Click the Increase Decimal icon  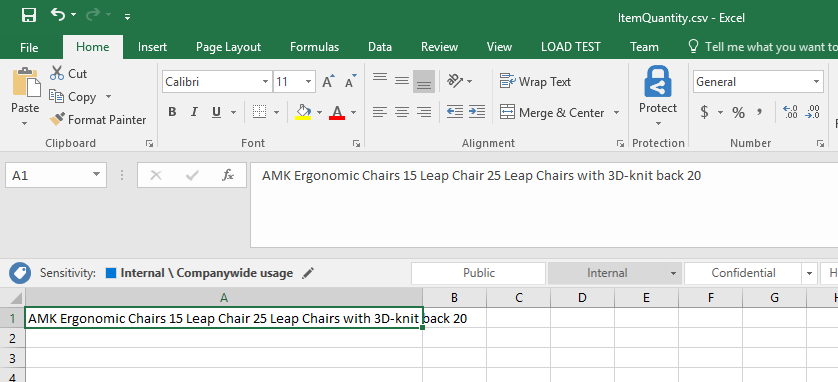pos(790,112)
